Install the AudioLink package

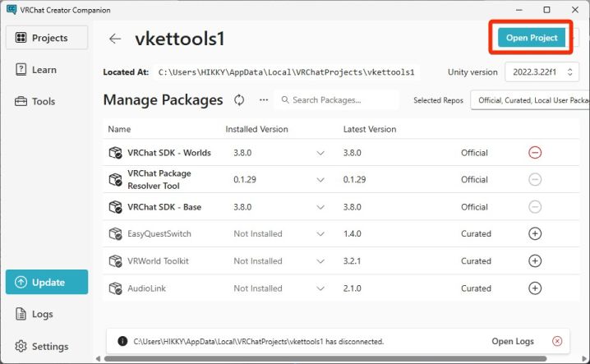535,288
